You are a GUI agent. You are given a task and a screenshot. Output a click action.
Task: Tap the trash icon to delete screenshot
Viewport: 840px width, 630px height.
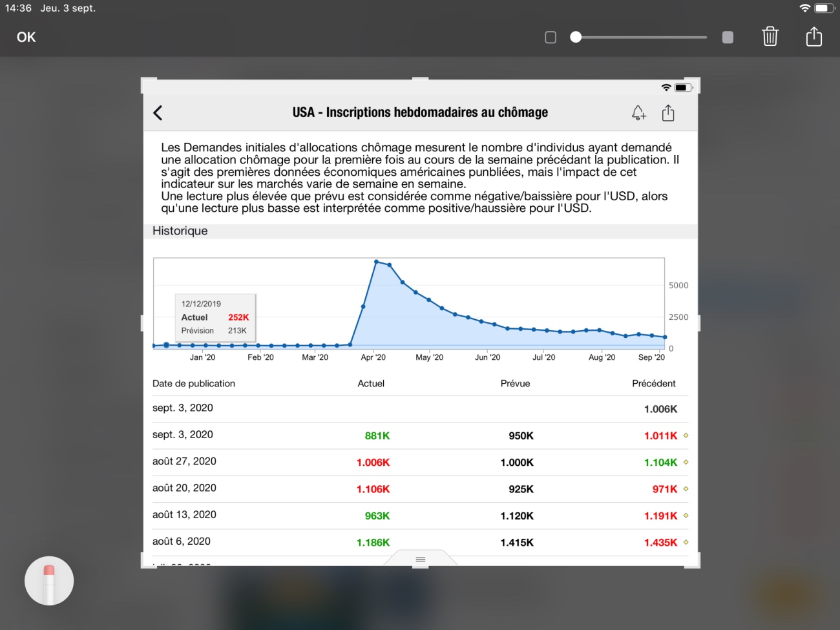point(770,37)
